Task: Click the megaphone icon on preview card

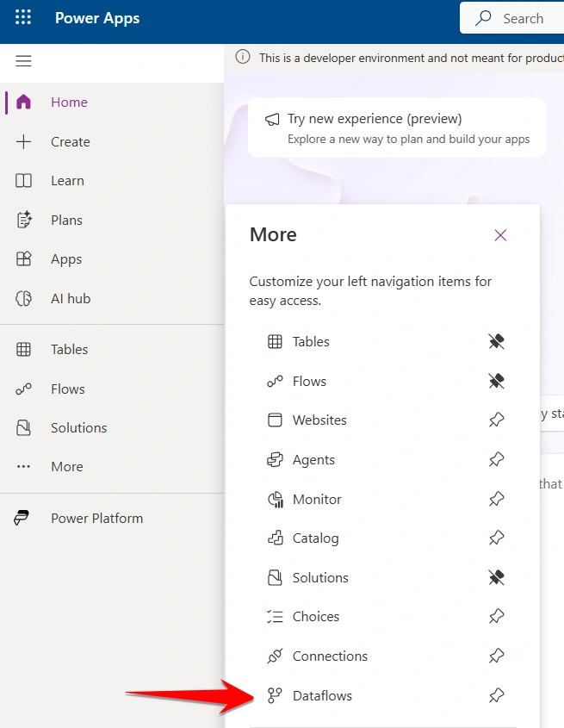Action: (x=272, y=119)
